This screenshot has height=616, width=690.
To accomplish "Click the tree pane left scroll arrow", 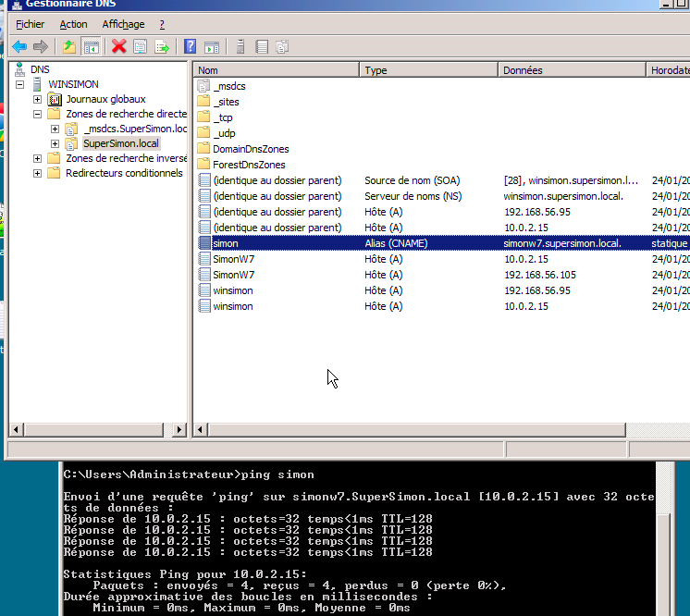I will tap(17, 429).
